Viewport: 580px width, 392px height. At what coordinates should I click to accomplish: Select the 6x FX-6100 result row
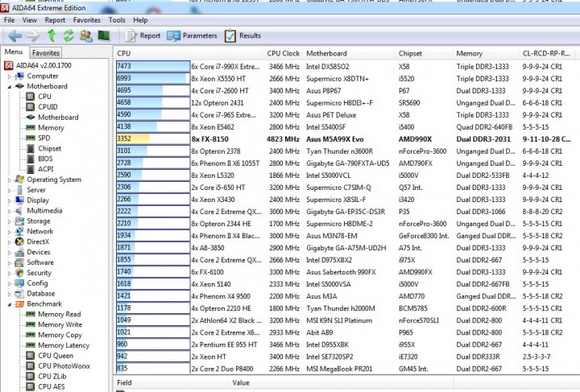tap(346, 272)
